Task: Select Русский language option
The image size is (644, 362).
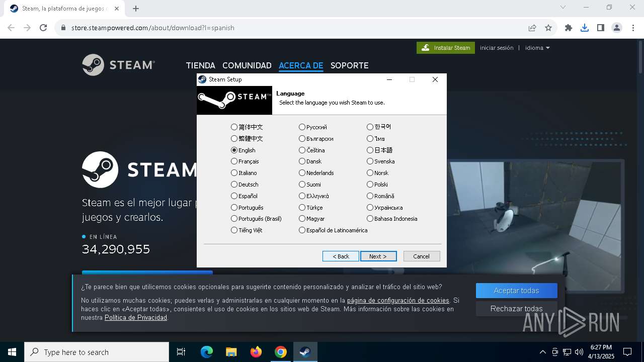Action: tap(313, 127)
